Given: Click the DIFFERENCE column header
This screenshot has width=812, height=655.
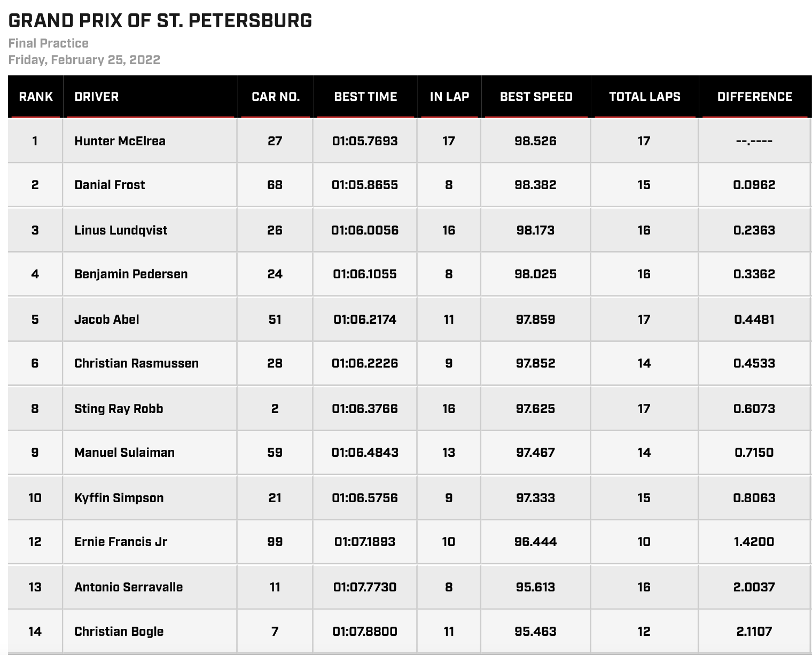Looking at the screenshot, I should pos(755,97).
